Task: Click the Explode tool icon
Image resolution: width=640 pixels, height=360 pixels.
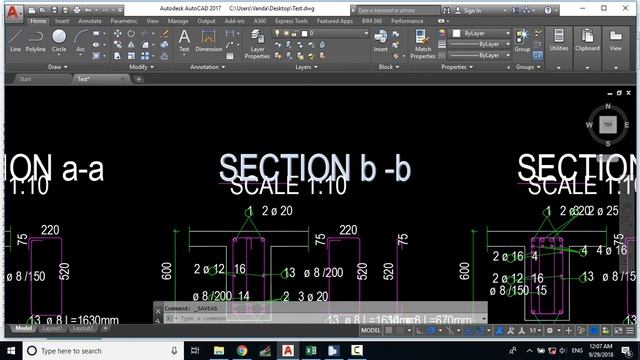Action: 164,44
